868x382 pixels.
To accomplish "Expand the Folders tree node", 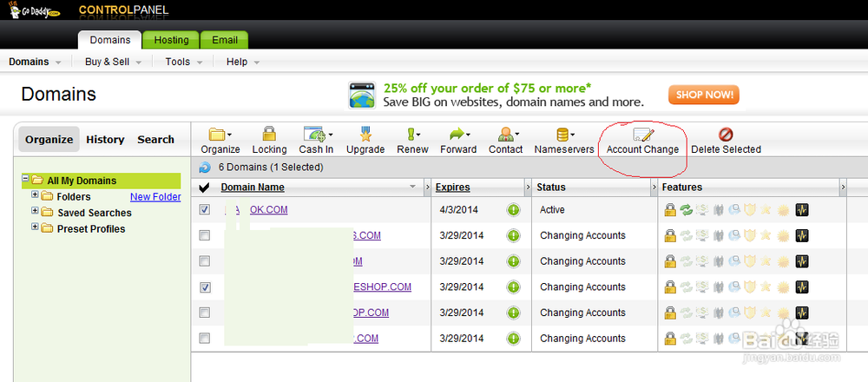I will coord(35,194).
